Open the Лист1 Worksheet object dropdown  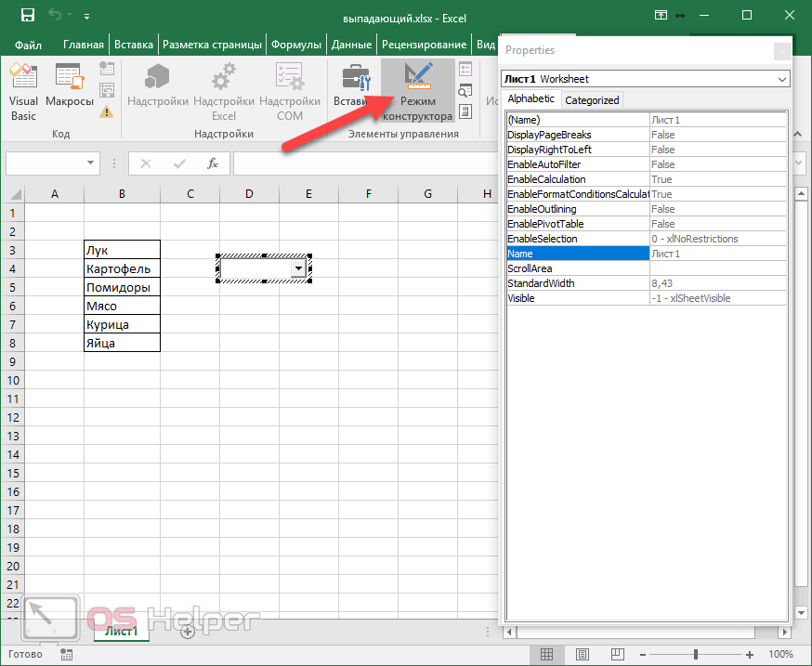pos(781,79)
